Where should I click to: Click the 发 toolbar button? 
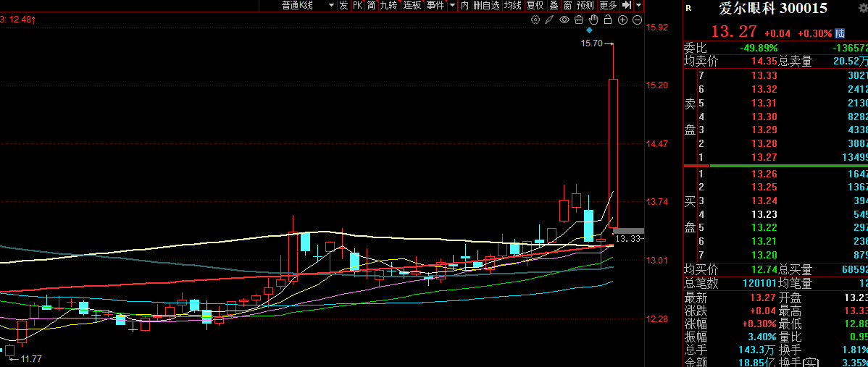pyautogui.click(x=343, y=6)
